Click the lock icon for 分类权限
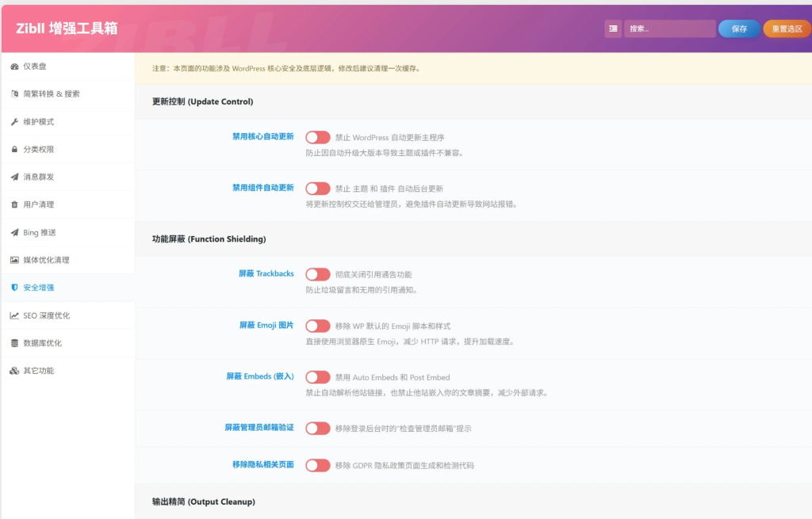The width and height of the screenshot is (812, 519). [14, 149]
